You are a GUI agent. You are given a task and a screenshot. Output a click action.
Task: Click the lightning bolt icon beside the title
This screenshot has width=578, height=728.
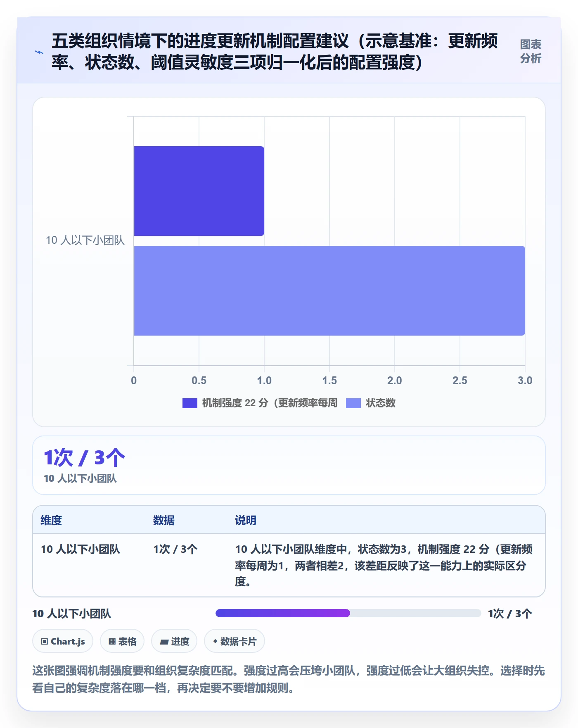[39, 52]
